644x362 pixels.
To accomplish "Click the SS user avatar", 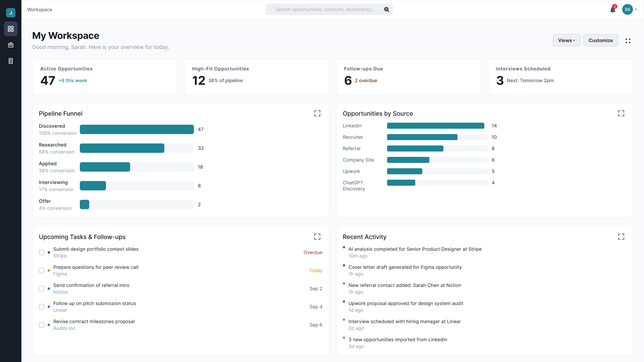I will (628, 9).
